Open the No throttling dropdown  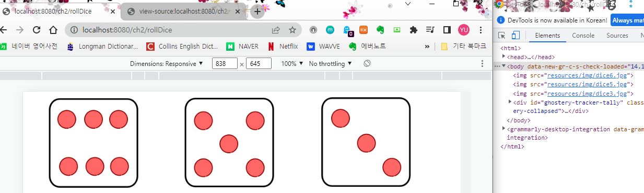point(331,63)
